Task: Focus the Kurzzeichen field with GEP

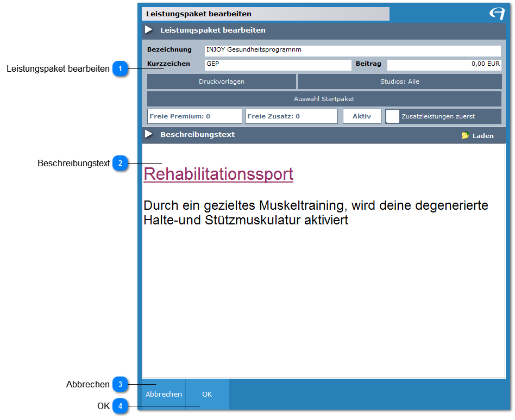Action: point(278,65)
